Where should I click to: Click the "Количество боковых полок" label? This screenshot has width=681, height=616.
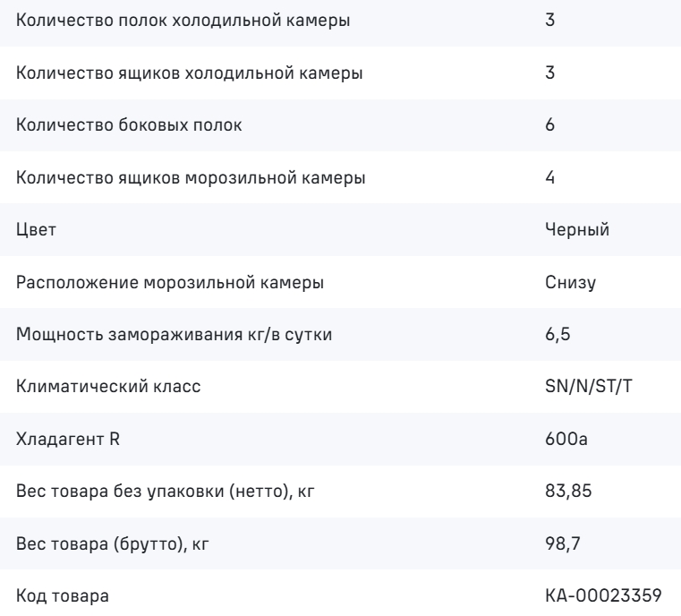(129, 125)
